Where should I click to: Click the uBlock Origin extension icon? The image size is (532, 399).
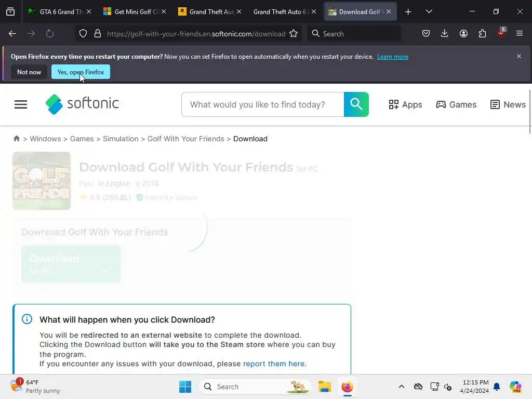pyautogui.click(x=501, y=33)
